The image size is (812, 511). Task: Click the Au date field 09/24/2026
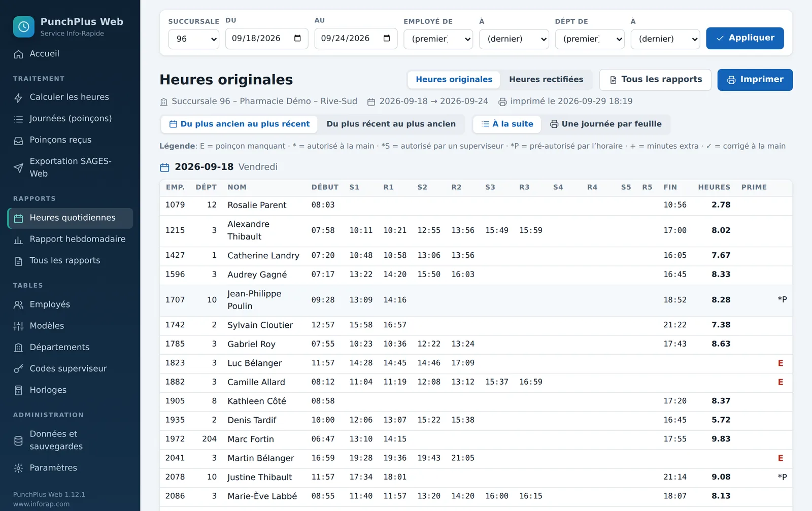(x=356, y=39)
